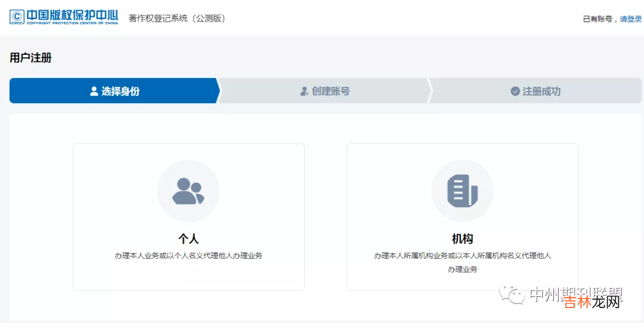Image resolution: width=644 pixels, height=323 pixels.
Task: Click the 已有账号 text
Action: [x=597, y=19]
